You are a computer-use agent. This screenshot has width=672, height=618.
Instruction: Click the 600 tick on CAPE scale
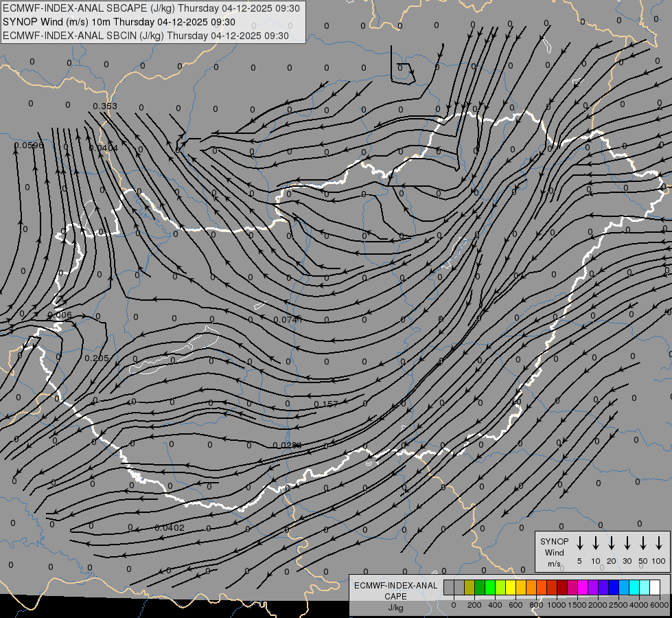pos(515,605)
